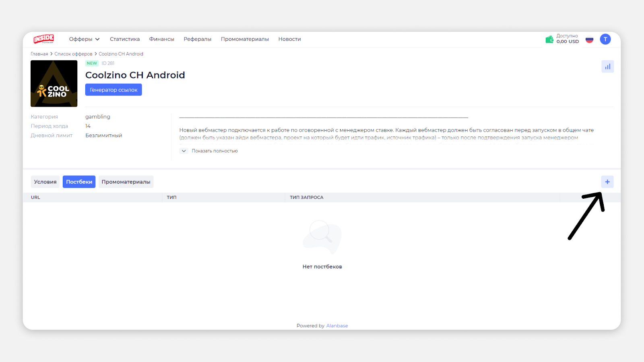Expand description with Показать полностью

pos(209,151)
